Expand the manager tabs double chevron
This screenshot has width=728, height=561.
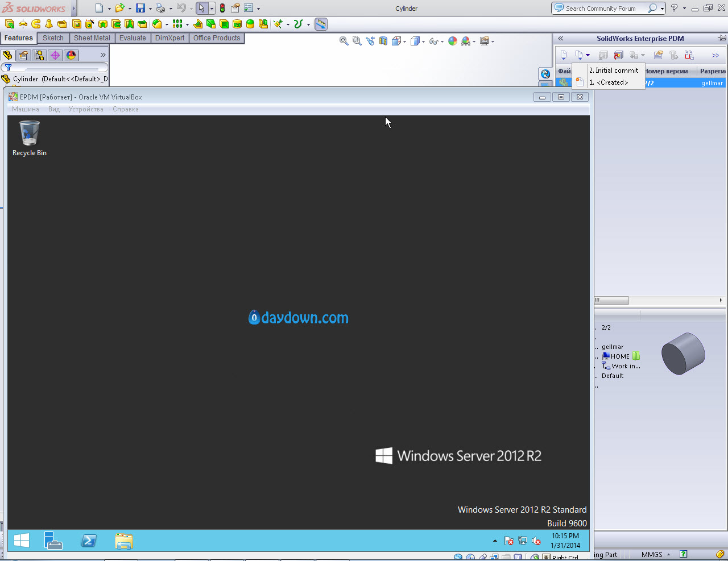[103, 55]
